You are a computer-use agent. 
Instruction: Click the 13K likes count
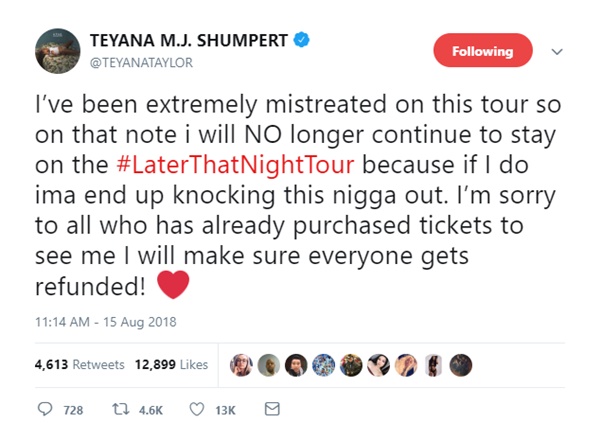pyautogui.click(x=225, y=411)
